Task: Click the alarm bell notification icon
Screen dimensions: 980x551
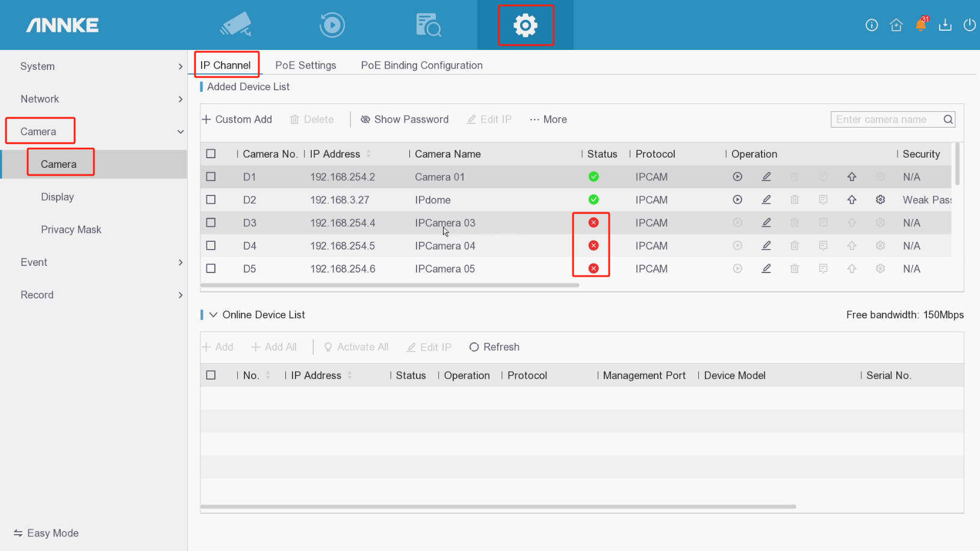Action: point(920,25)
